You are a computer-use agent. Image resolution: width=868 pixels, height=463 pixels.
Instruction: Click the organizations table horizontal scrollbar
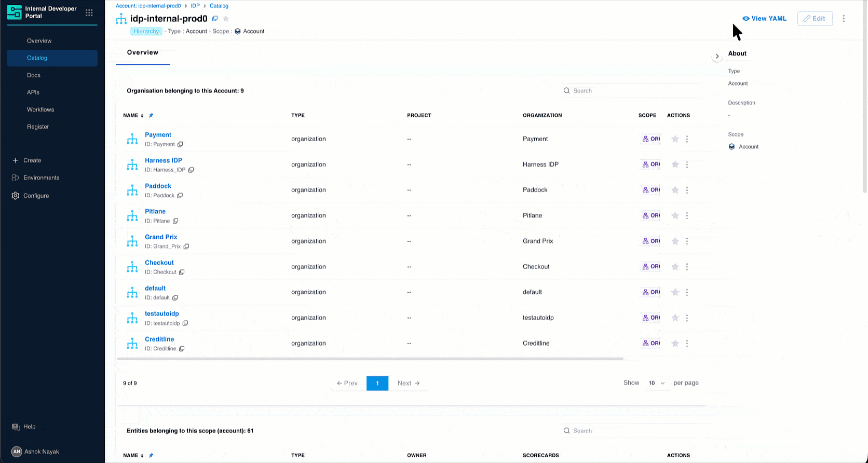coord(370,359)
